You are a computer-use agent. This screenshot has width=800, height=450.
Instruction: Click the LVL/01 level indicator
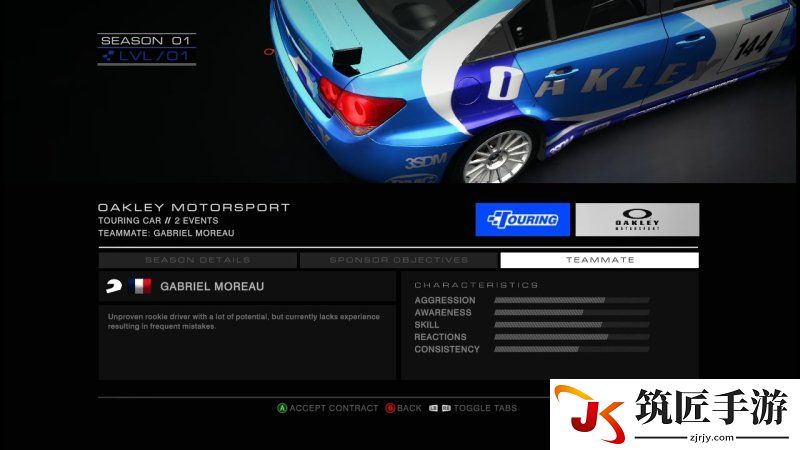[x=146, y=56]
